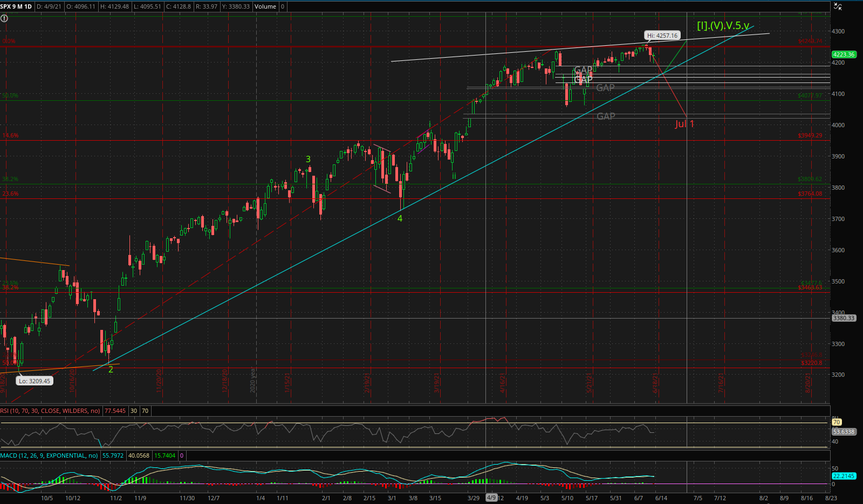The image size is (863, 504).
Task: Select the [I].(V).V.5.v wave label
Action: pos(723,25)
